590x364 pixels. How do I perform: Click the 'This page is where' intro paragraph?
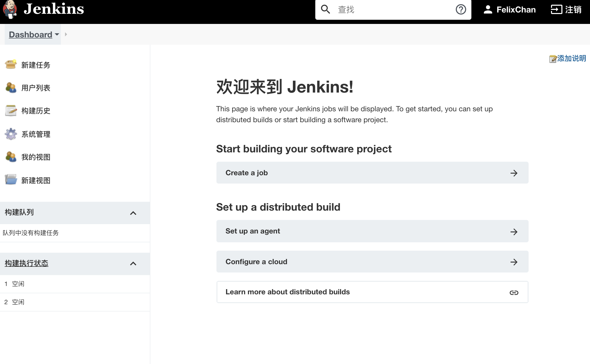(x=354, y=114)
